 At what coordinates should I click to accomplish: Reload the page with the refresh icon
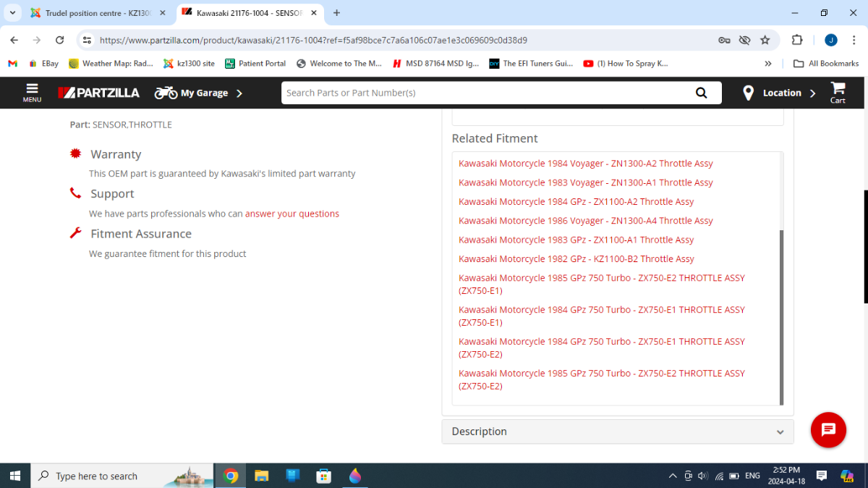(60, 41)
